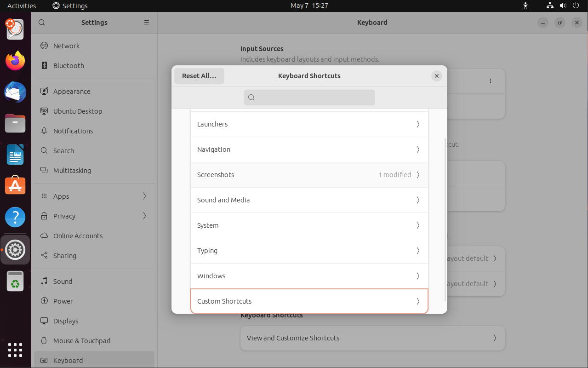The image size is (588, 368).
Task: Open the Sound and Media shortcuts category
Action: [x=309, y=200]
